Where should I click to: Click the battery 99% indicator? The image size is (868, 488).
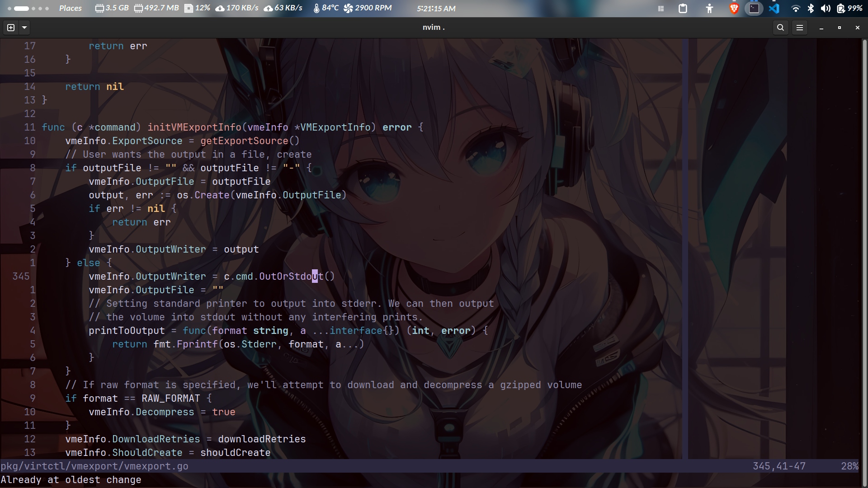[x=849, y=8]
